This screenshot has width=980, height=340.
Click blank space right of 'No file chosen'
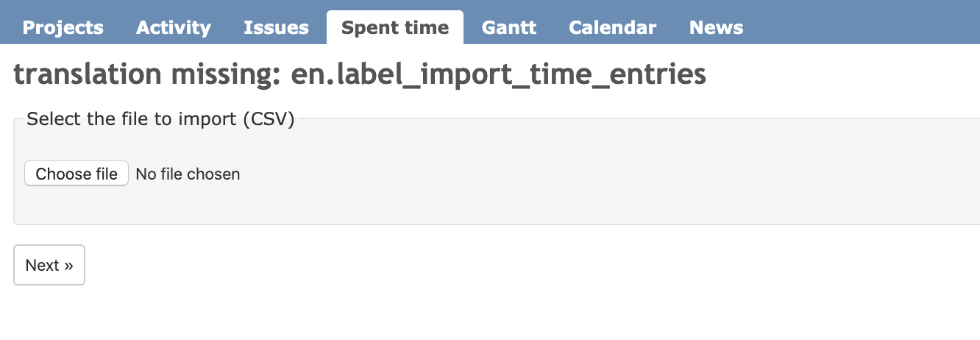pyautogui.click(x=589, y=174)
